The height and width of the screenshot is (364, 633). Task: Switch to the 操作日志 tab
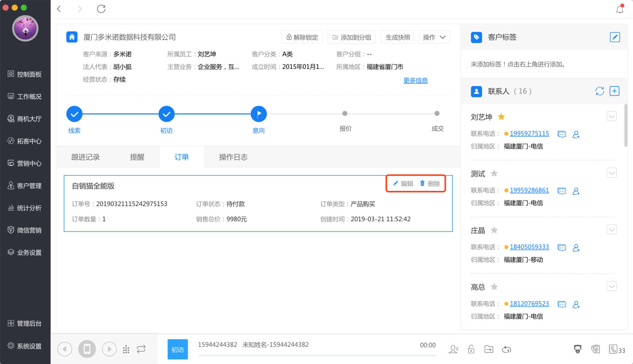[x=233, y=157]
